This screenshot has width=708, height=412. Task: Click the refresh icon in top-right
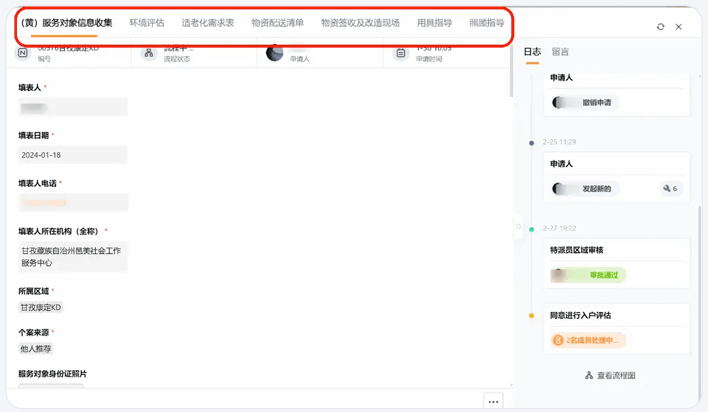[660, 27]
